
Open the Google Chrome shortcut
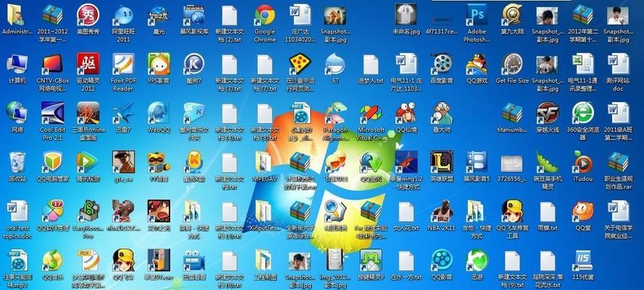coord(265,16)
